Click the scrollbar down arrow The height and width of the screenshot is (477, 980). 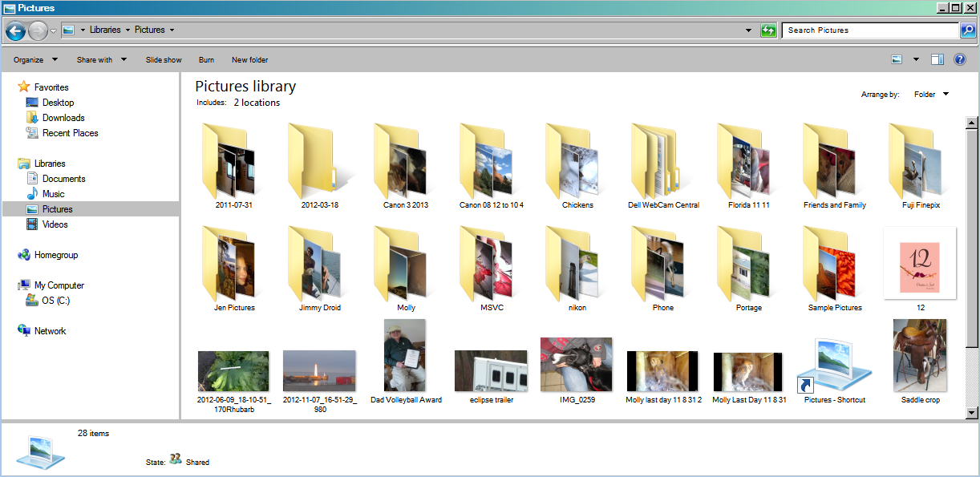[x=972, y=413]
